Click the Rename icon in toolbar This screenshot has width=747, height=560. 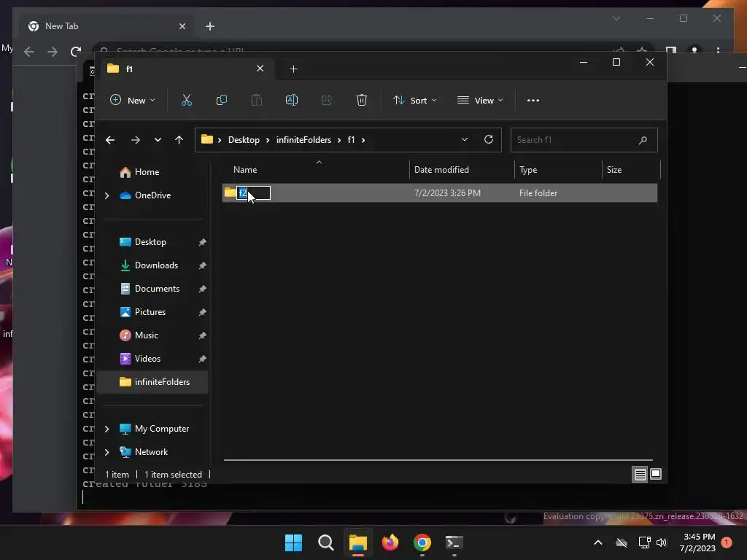(292, 100)
